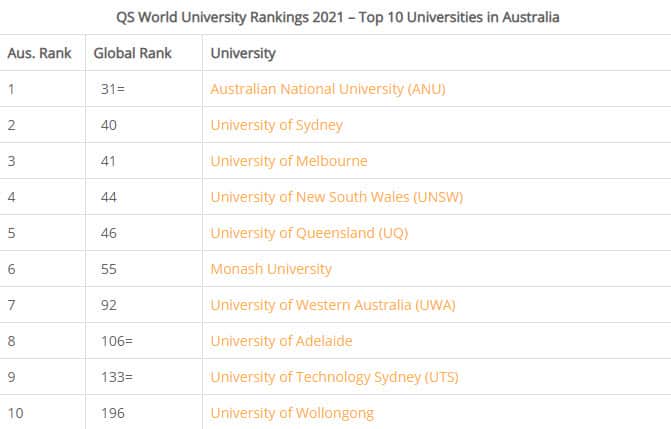Click Aus. Rank cell '4' for UNSW
This screenshot has height=429, width=671.
[x=12, y=197]
